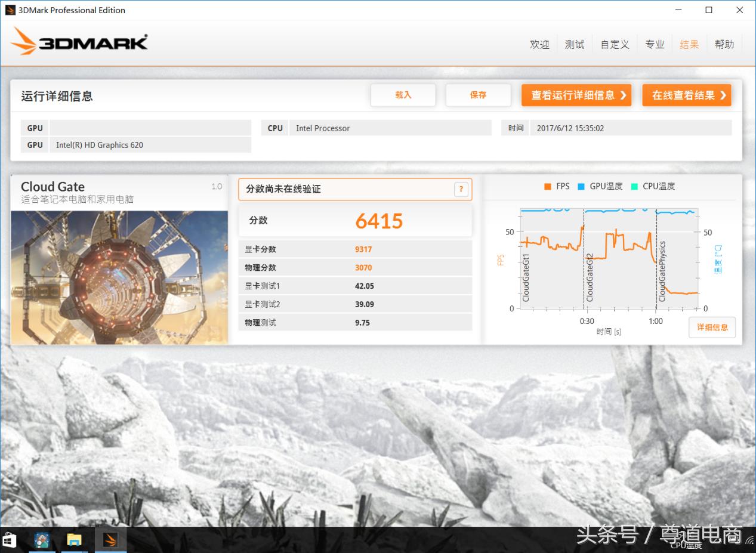Click Intel(R) HD Graphics 620 GPU field
Image resolution: width=756 pixels, height=553 pixels.
coord(150,145)
